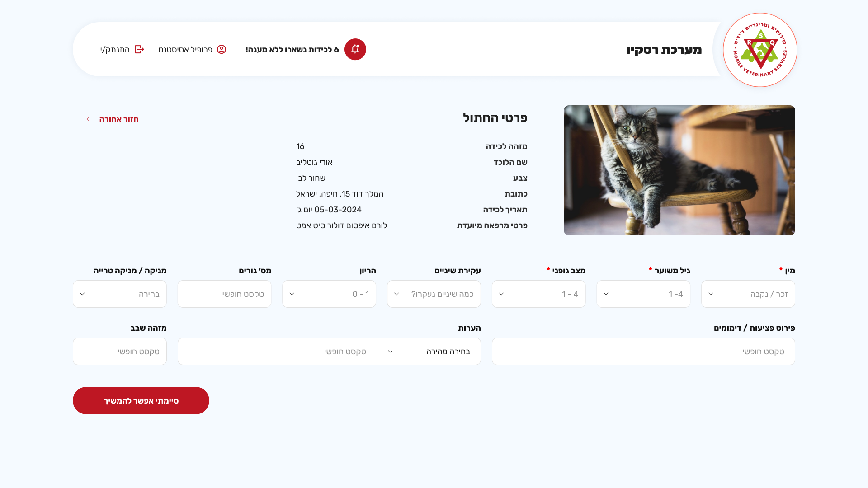Click the back arrow next to חזור אחורה
The image size is (868, 488).
point(91,119)
